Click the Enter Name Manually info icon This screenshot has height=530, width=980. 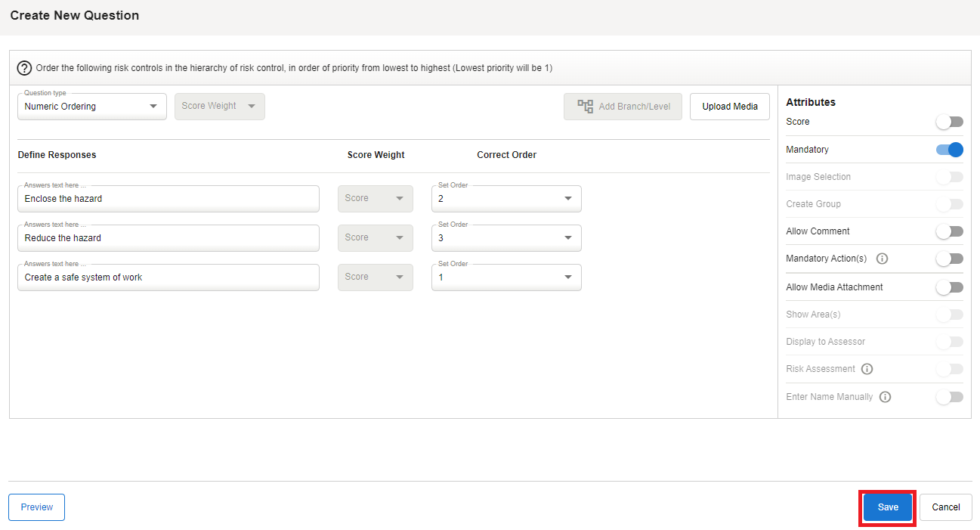[x=885, y=397]
